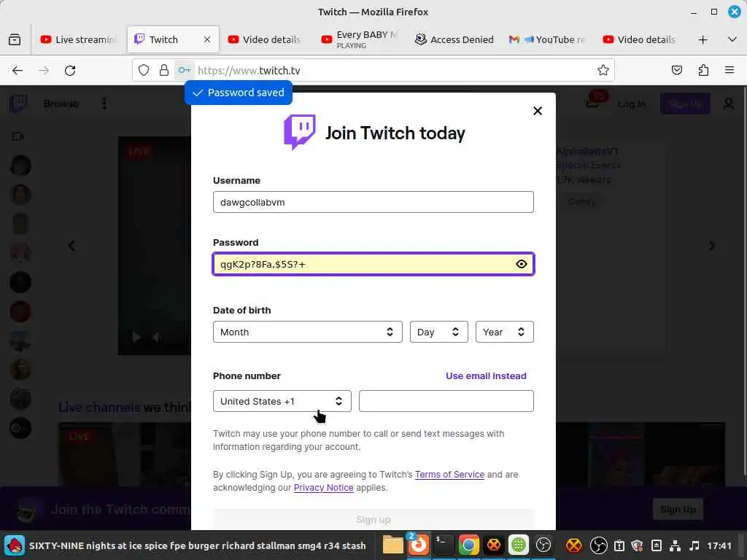Open the saved password key icon

(184, 71)
